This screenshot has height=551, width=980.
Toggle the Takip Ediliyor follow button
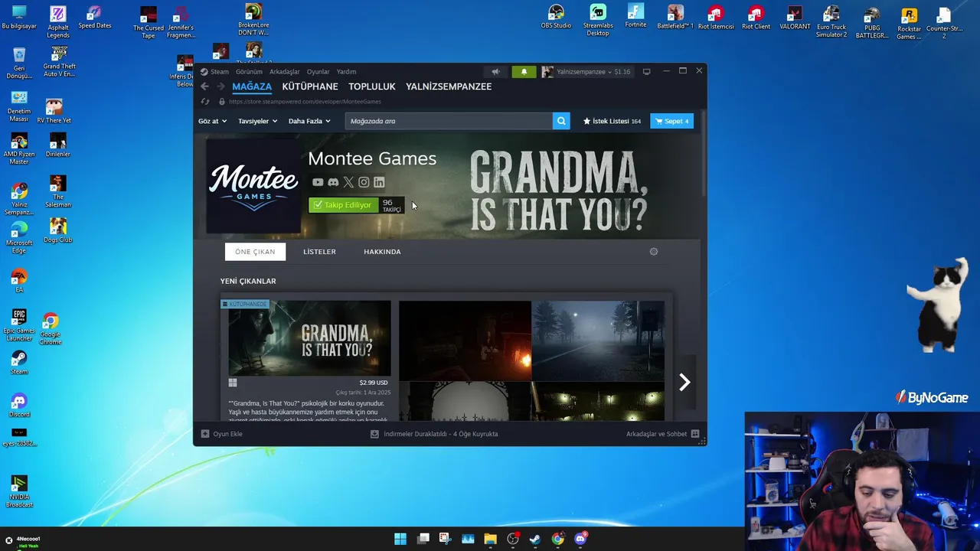coord(342,205)
